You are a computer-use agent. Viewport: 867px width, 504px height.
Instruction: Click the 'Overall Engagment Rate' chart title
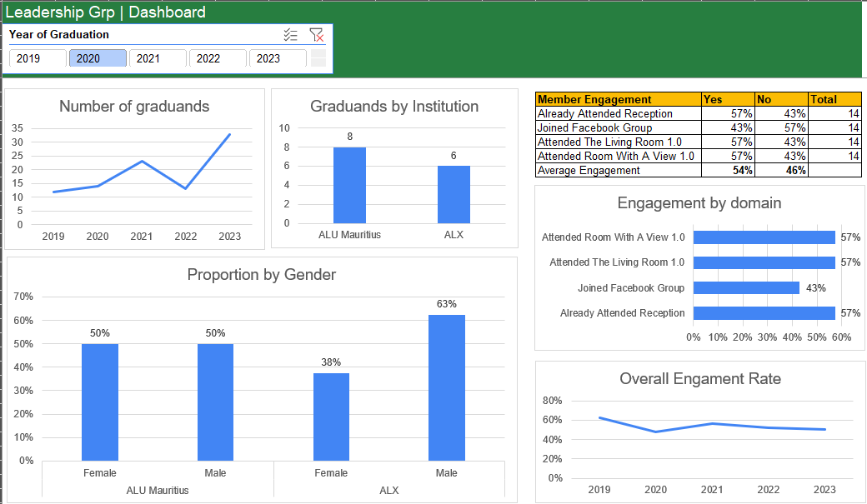tap(699, 379)
